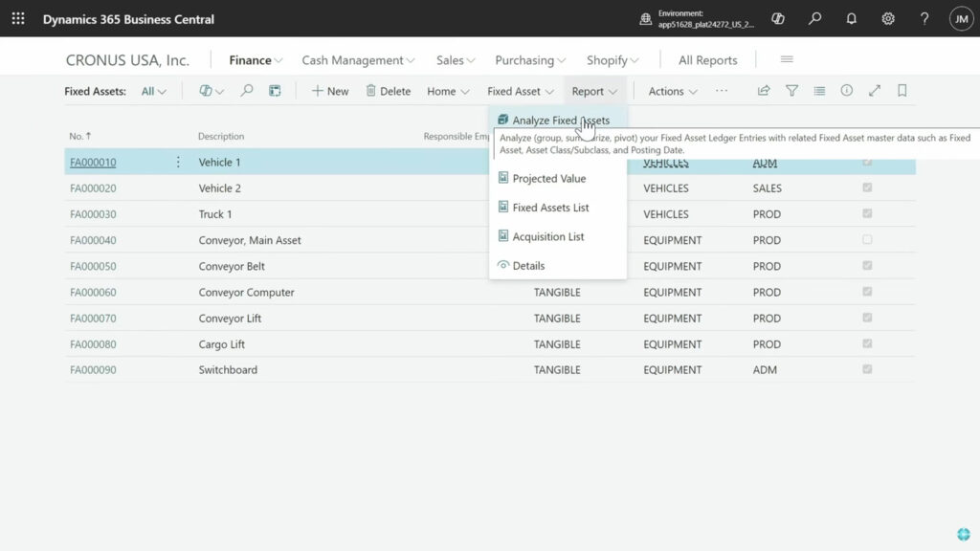Click the teal icon at bottom right
Screen dimensions: 980x551
coord(963,534)
